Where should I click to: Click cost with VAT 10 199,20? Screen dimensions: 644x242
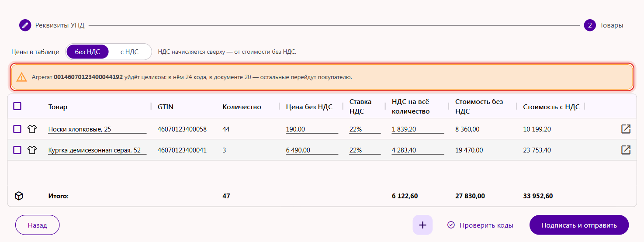point(537,129)
